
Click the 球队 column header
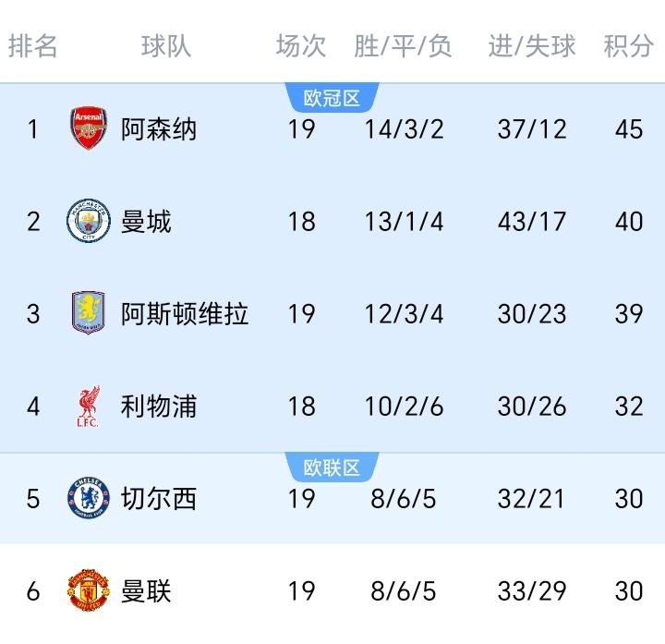166,46
